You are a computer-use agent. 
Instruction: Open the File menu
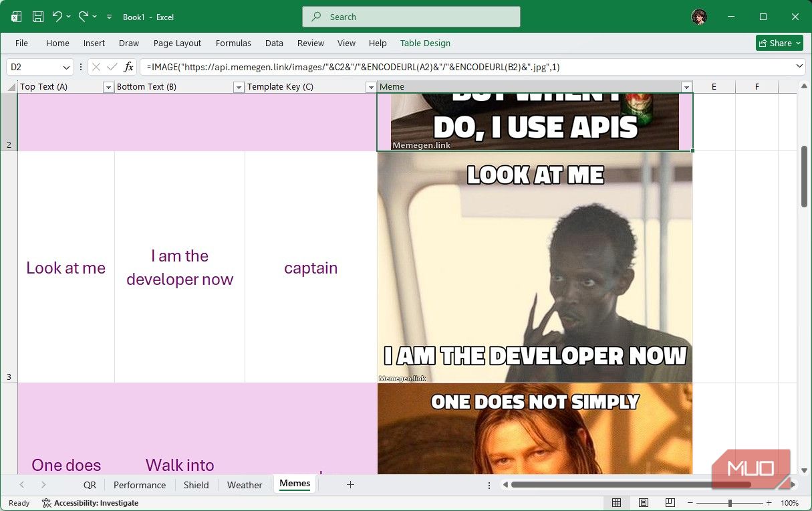pos(21,43)
